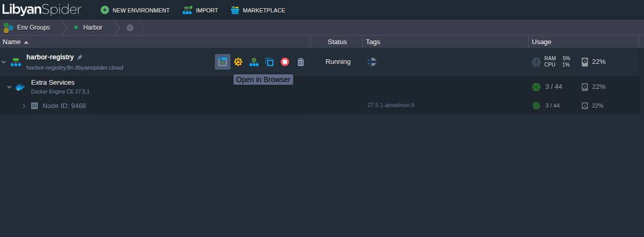Collapse the Extra Services layer
644x237 pixels.
[x=9, y=87]
